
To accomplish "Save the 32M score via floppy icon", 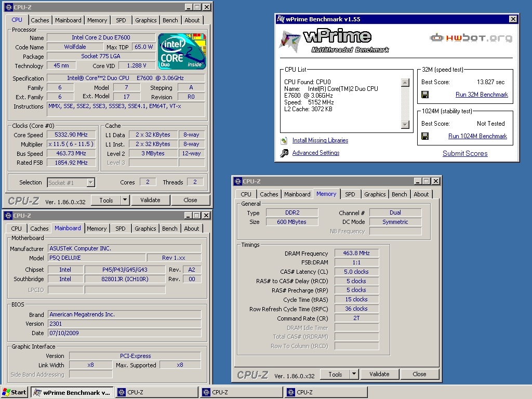I will point(425,95).
